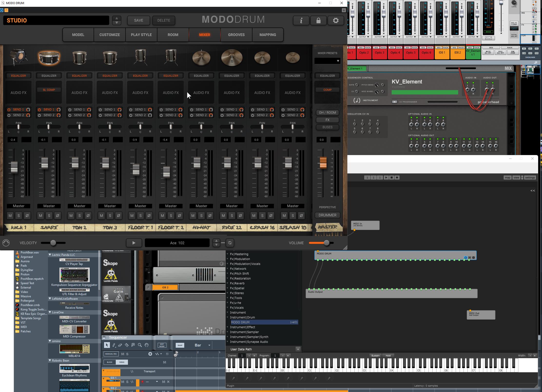The width and height of the screenshot is (542, 392).
Task: Step preset selector up/down arrows
Action: pos(117,20)
